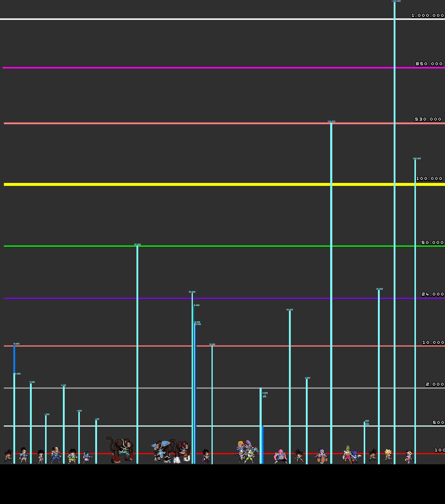Select the 25.000 value below the 200.000 label
445x504 pixels.
379,289
